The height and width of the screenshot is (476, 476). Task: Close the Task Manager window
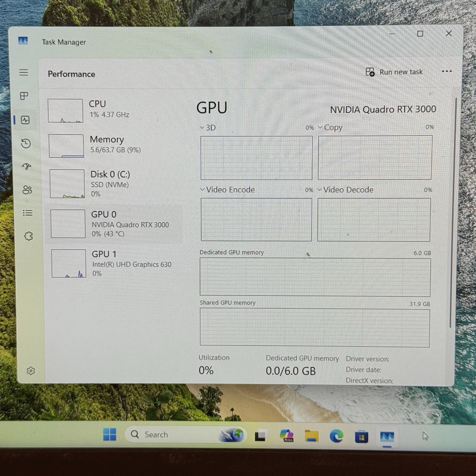(x=449, y=33)
